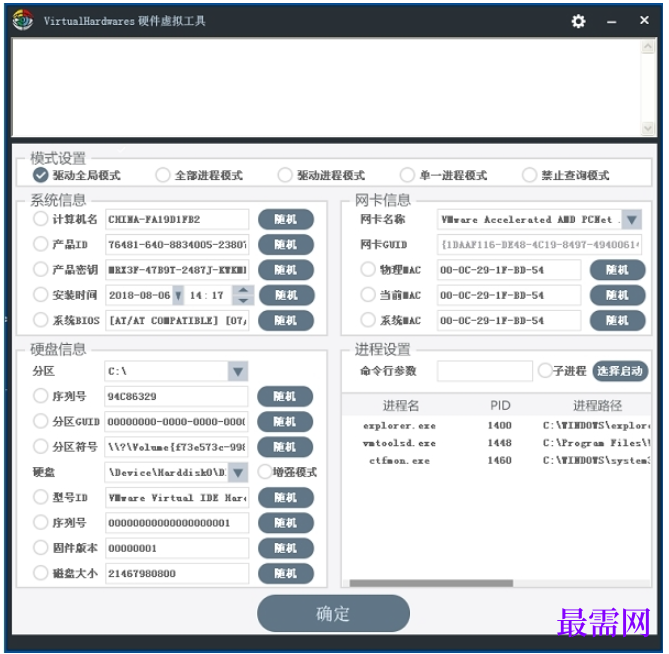
Task: Enable the 产品ID radio button
Action: click(x=41, y=244)
